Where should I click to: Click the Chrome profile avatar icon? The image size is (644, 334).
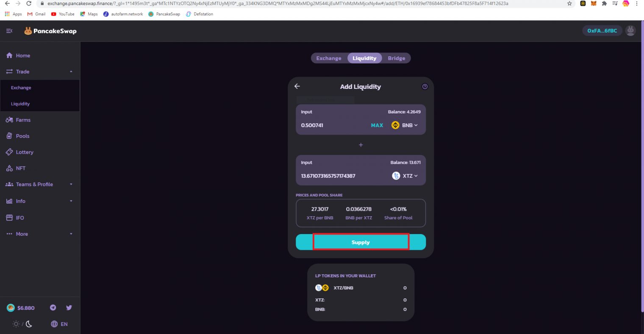tap(626, 3)
